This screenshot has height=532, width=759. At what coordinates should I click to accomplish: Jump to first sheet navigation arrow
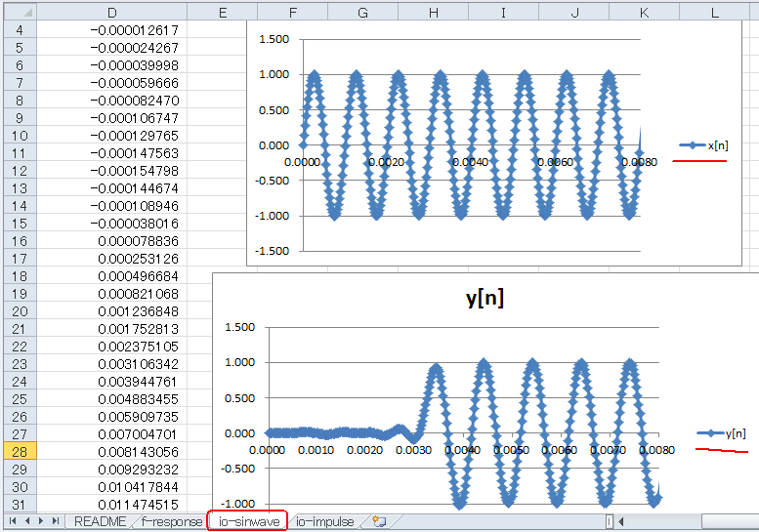coord(13,521)
